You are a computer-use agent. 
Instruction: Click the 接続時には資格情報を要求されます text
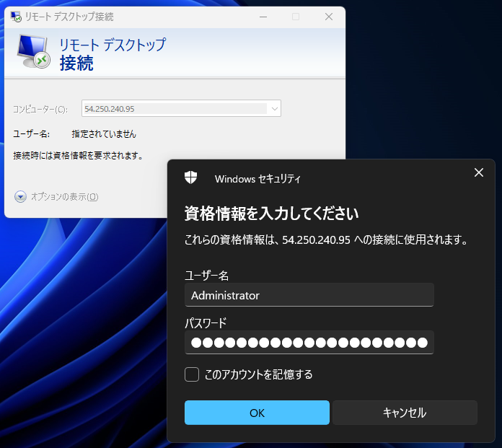coord(78,156)
